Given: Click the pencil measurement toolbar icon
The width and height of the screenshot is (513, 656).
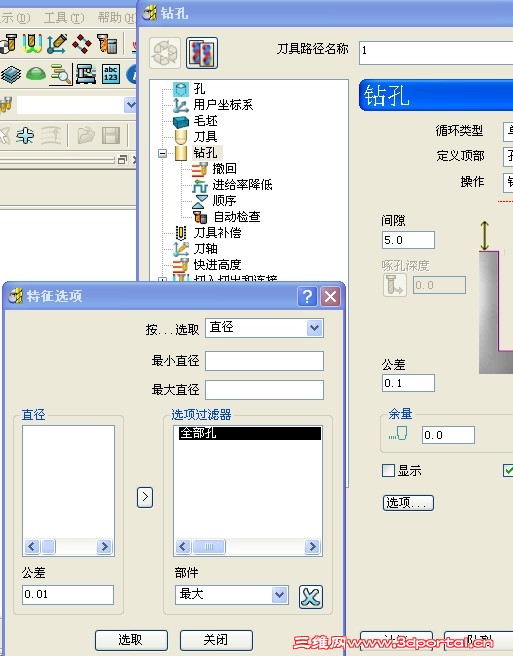Looking at the screenshot, I should (x=57, y=44).
